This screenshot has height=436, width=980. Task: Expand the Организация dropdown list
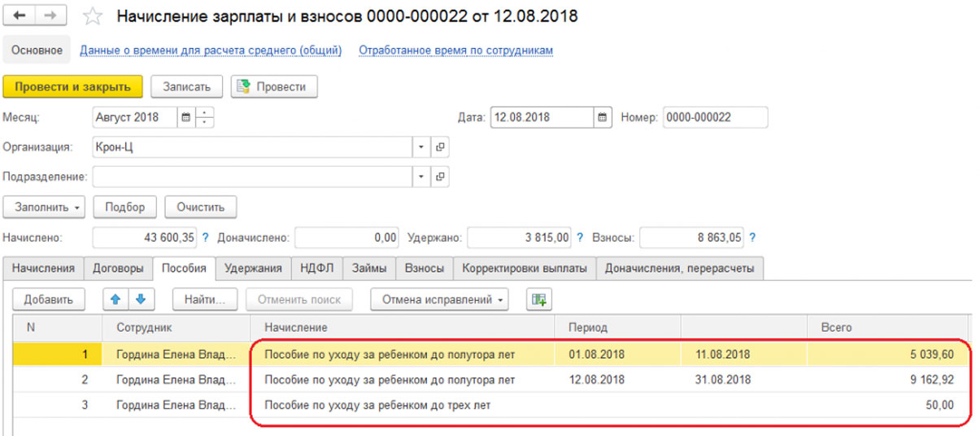(x=421, y=147)
